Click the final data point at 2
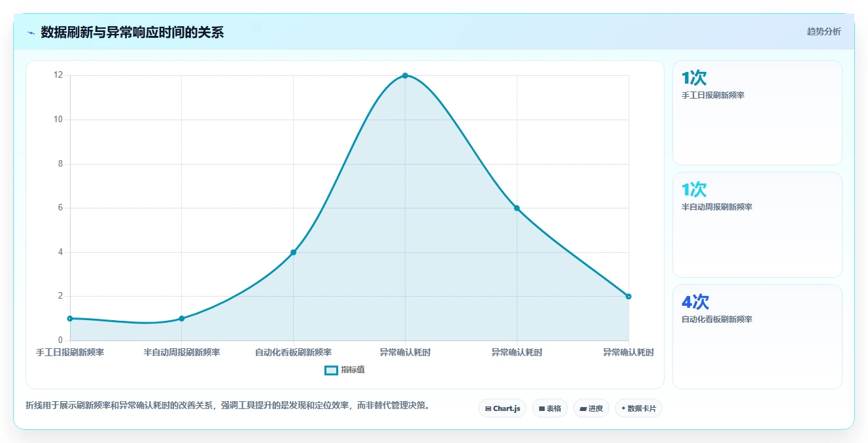This screenshot has width=868, height=443. tap(629, 296)
